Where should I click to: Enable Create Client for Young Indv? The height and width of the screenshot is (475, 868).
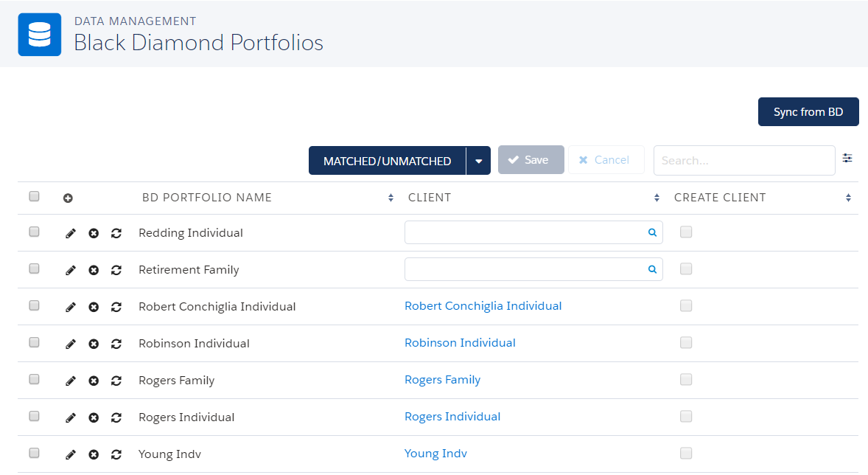(x=686, y=454)
